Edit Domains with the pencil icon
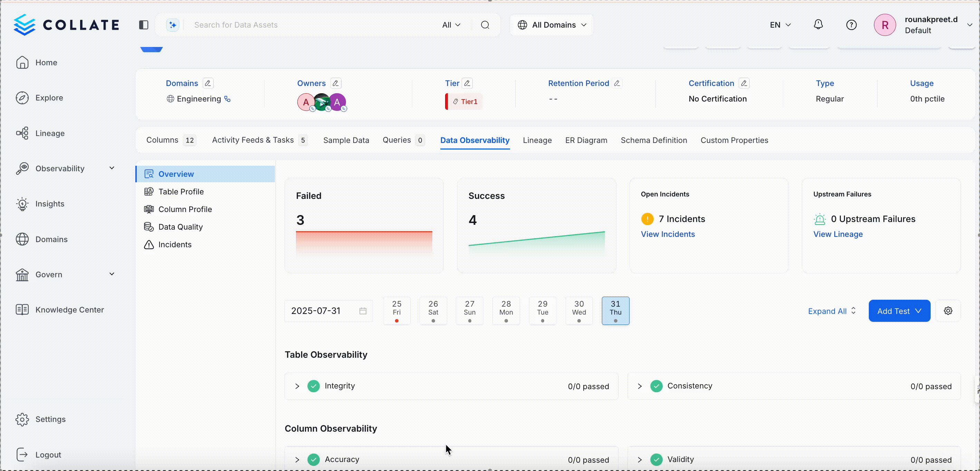This screenshot has width=980, height=471. (208, 83)
